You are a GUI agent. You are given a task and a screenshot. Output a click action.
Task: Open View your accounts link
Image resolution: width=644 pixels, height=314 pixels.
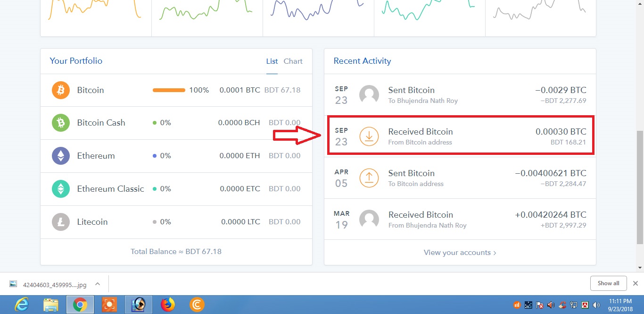point(460,253)
